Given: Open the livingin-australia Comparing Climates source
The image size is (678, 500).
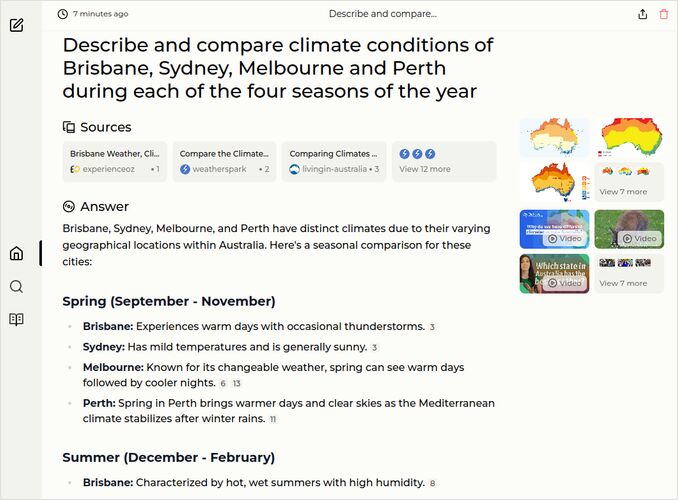Looking at the screenshot, I should tap(334, 162).
